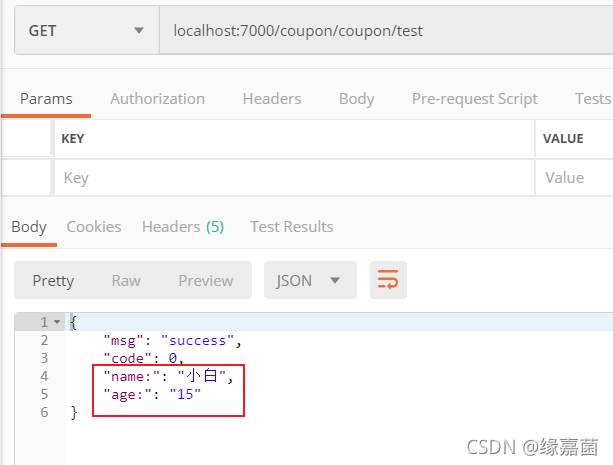Open the Authorization tab
This screenshot has height=465, width=613.
click(x=158, y=99)
